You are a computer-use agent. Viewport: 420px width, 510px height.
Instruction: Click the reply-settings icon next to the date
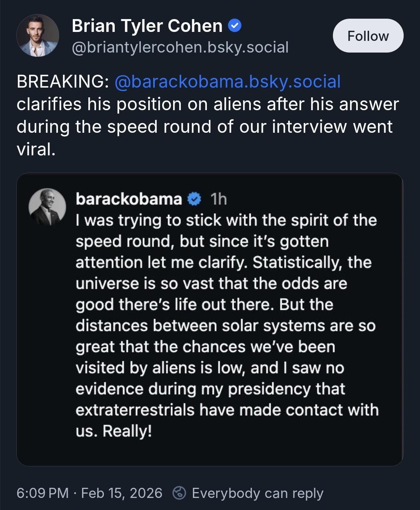click(179, 493)
